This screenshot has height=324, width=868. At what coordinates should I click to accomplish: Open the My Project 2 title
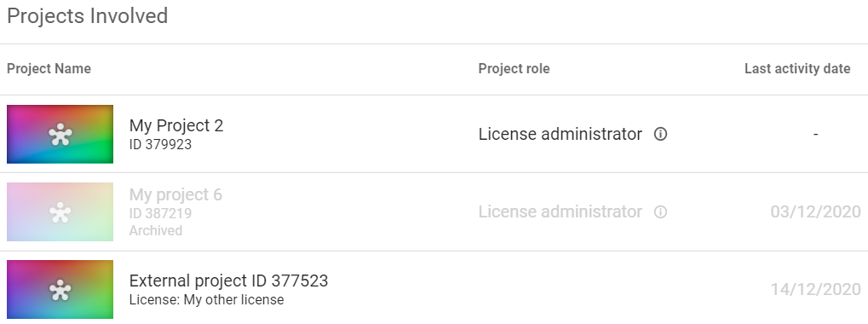coord(176,125)
